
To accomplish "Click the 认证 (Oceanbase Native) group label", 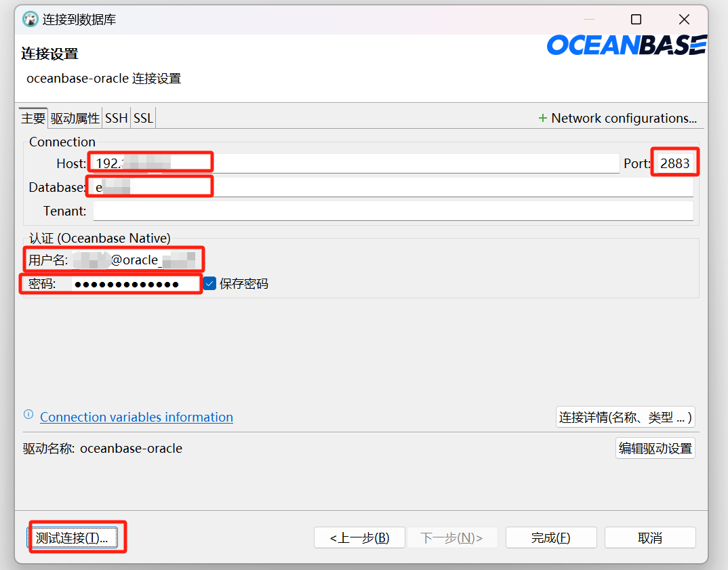I will [x=100, y=238].
